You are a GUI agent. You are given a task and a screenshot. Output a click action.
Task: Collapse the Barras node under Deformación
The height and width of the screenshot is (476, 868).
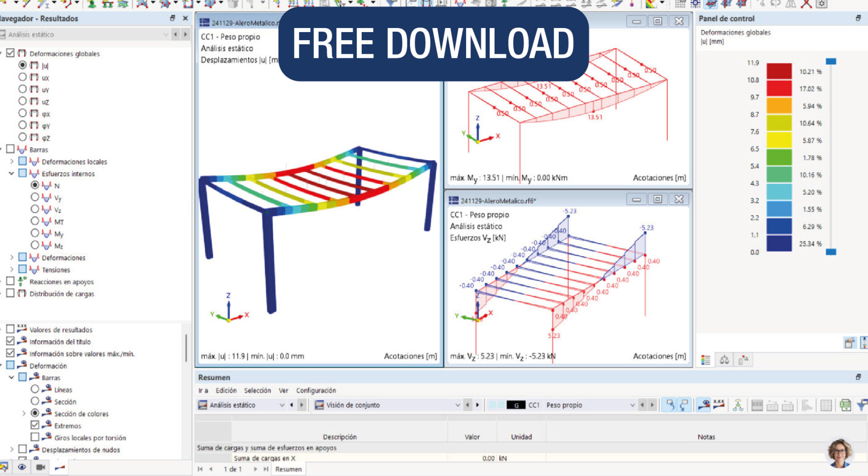click(x=11, y=377)
